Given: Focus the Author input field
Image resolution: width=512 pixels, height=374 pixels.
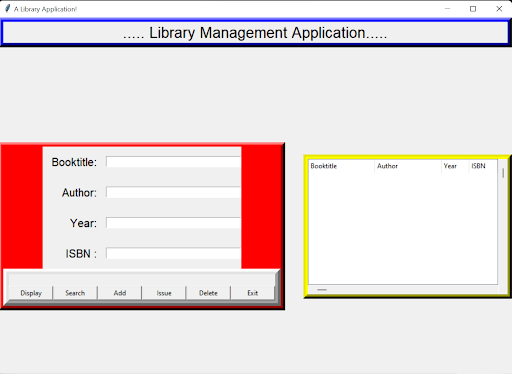Looking at the screenshot, I should [x=173, y=192].
